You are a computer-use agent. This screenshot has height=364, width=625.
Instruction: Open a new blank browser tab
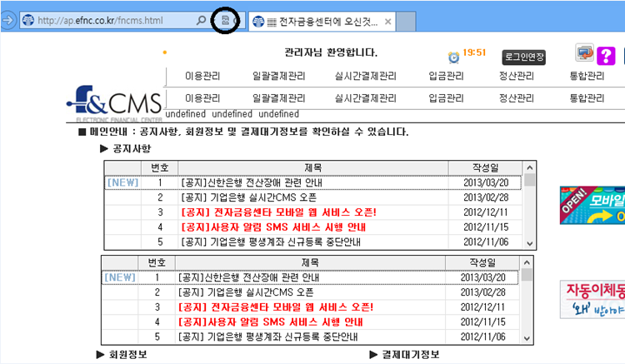click(406, 22)
